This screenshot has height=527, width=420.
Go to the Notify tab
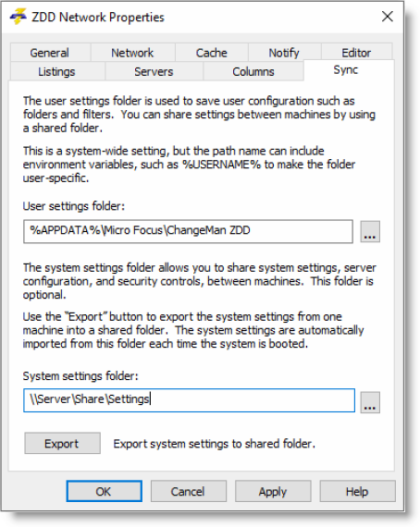pyautogui.click(x=284, y=53)
